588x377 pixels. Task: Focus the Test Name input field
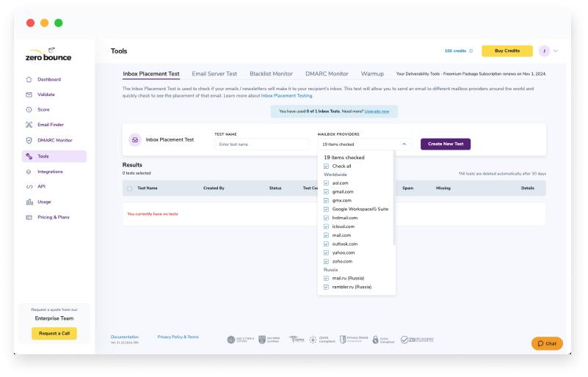pyautogui.click(x=262, y=144)
